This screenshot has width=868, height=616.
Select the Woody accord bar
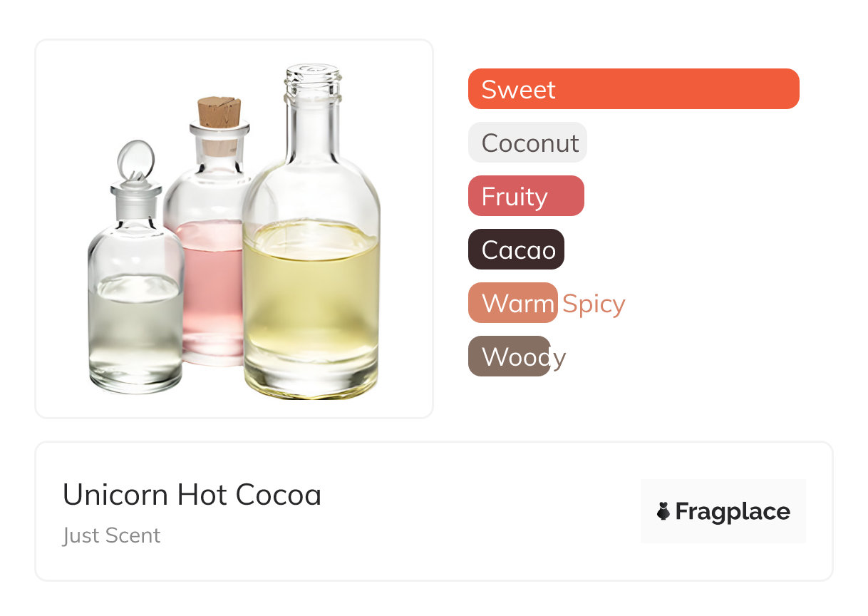pos(509,356)
